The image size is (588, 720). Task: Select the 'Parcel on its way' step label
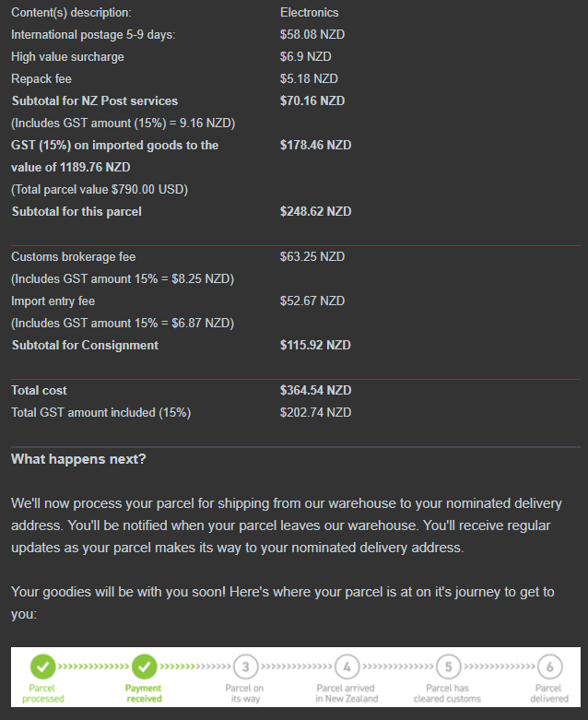click(x=245, y=693)
